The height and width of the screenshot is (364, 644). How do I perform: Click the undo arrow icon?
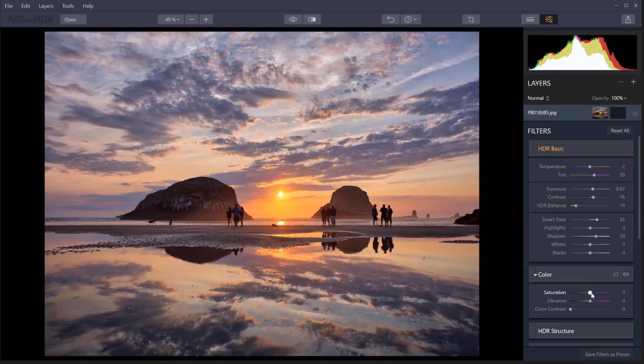tap(390, 19)
